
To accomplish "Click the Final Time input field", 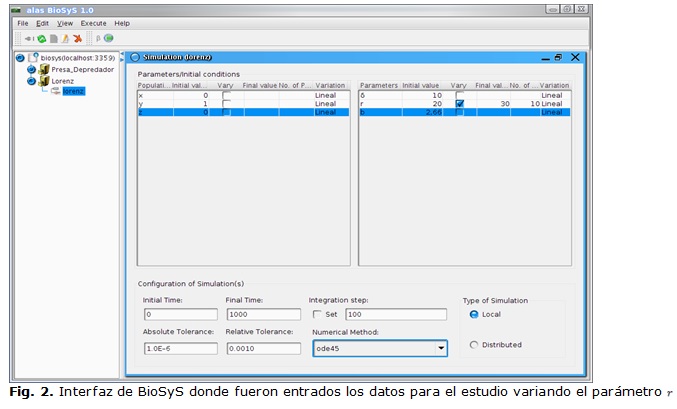I will [261, 314].
